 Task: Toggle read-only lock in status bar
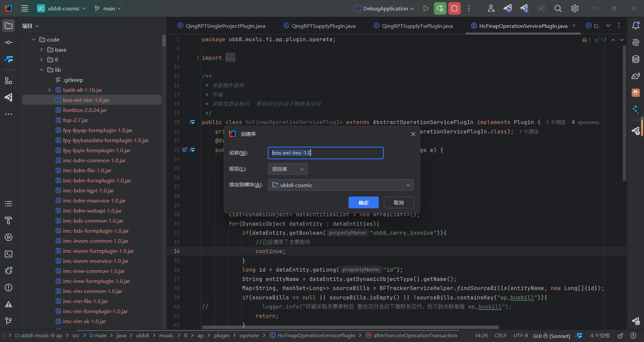621,336
